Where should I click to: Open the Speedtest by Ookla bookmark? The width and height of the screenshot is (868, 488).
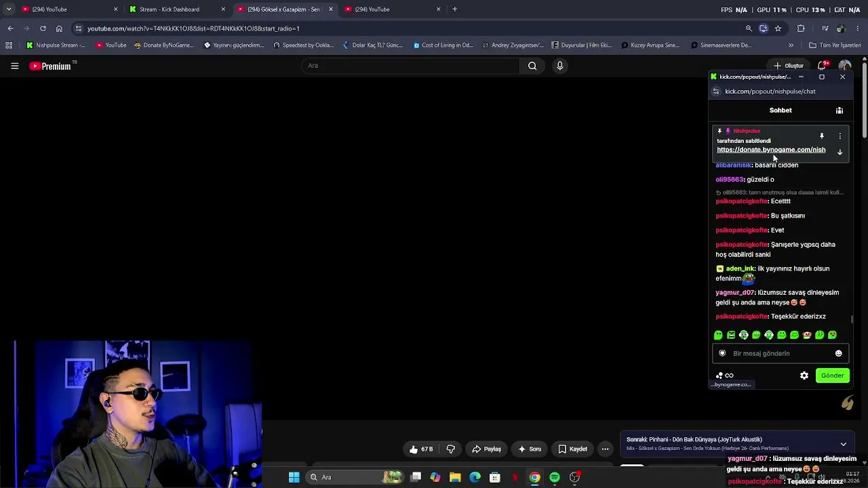coord(303,45)
